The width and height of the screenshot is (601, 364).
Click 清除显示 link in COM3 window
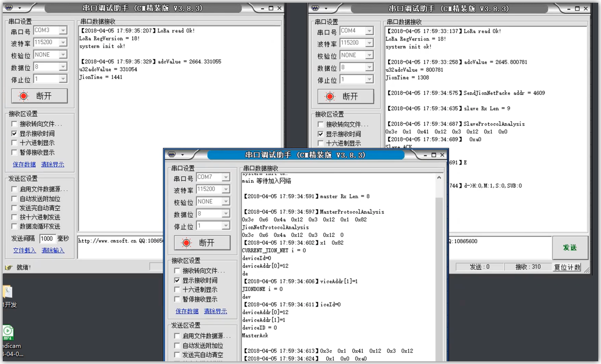pos(52,164)
